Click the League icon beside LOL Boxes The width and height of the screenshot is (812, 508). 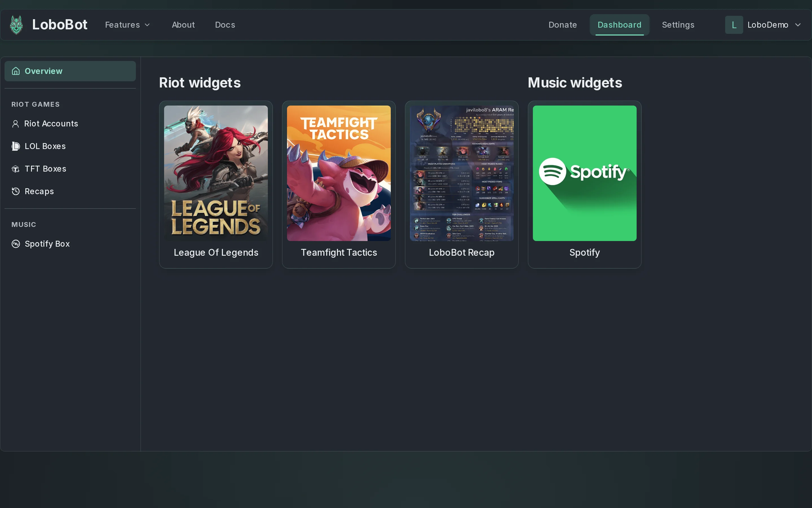coord(16,146)
